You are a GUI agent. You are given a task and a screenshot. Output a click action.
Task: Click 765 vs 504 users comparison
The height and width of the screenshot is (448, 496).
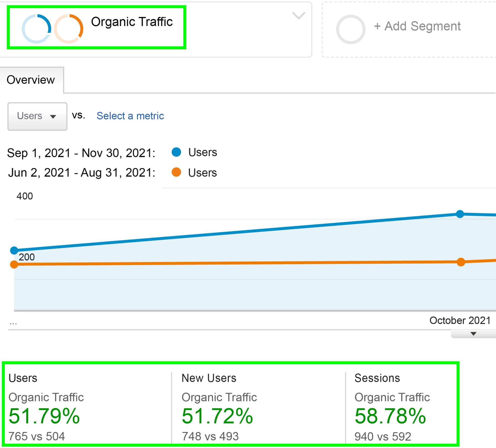pyautogui.click(x=37, y=436)
